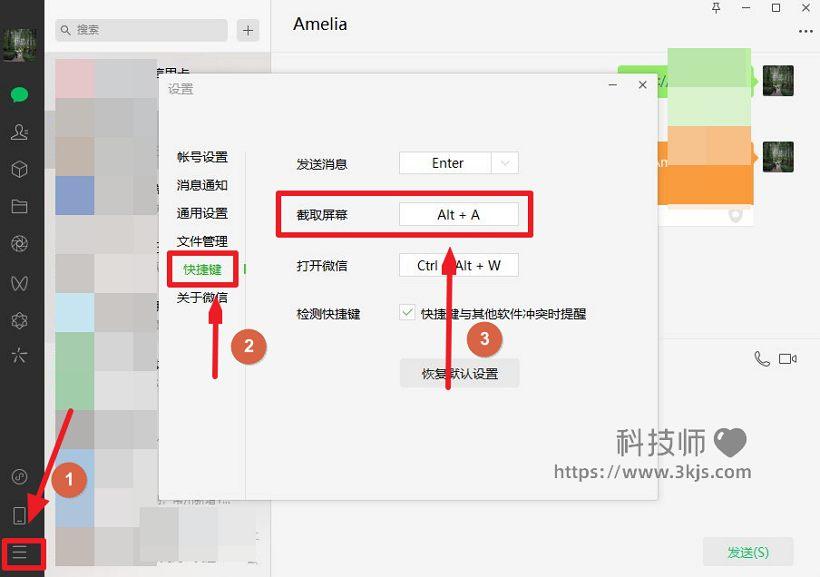Click the 打开微信 label
This screenshot has width=820, height=577.
coord(322,266)
